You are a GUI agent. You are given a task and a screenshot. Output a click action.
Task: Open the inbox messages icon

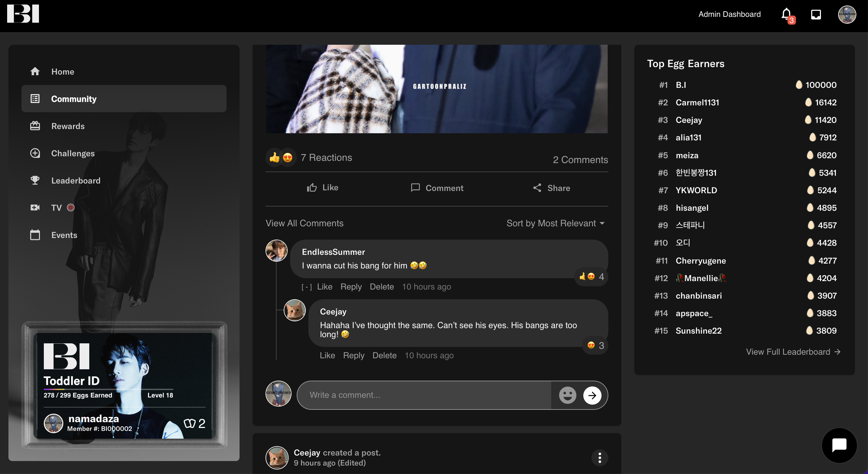pyautogui.click(x=816, y=15)
